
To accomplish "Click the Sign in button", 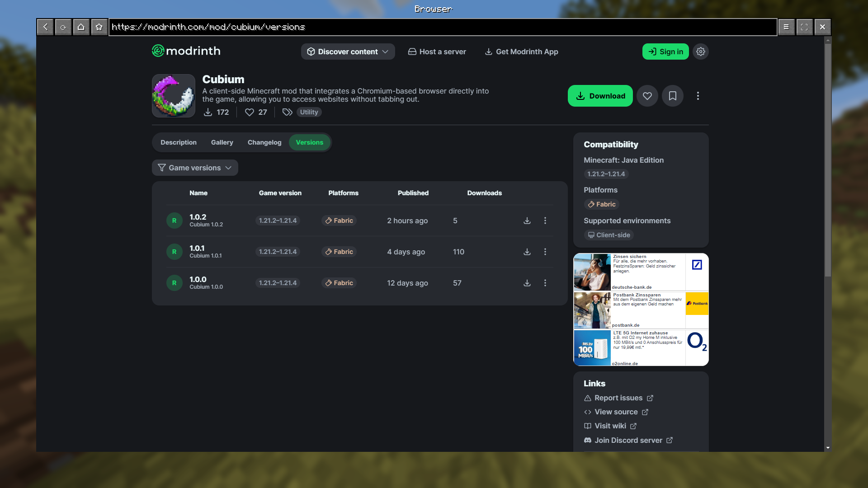I will click(665, 52).
